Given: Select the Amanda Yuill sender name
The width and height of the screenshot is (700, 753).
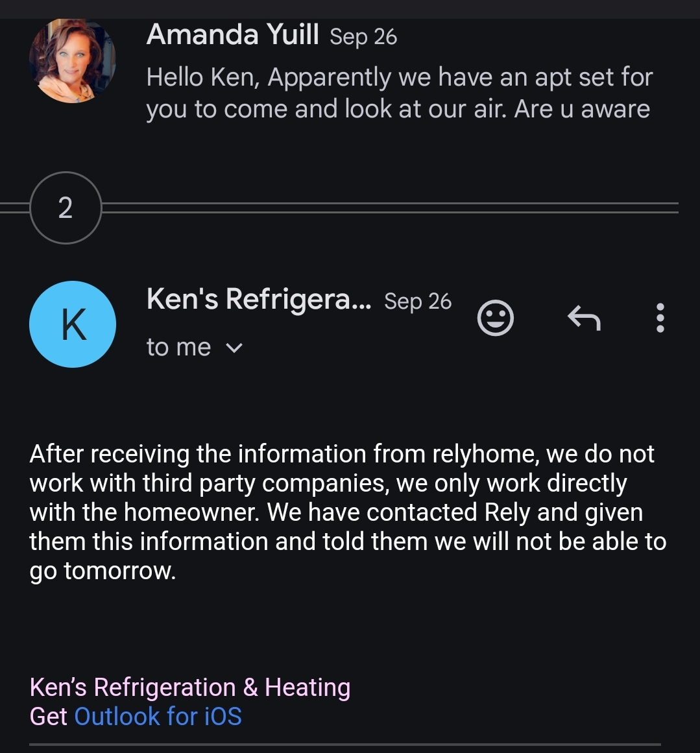Looking at the screenshot, I should [232, 34].
